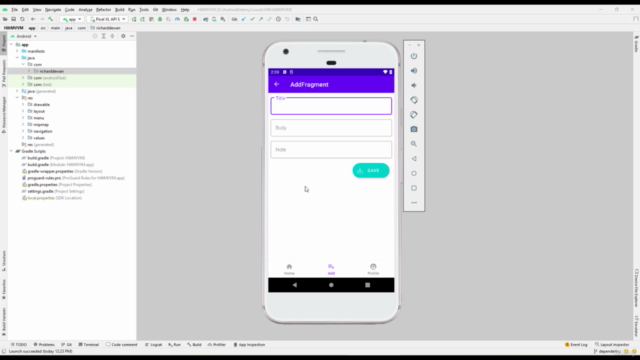
Task: Collapse the res folder
Action: (17, 98)
